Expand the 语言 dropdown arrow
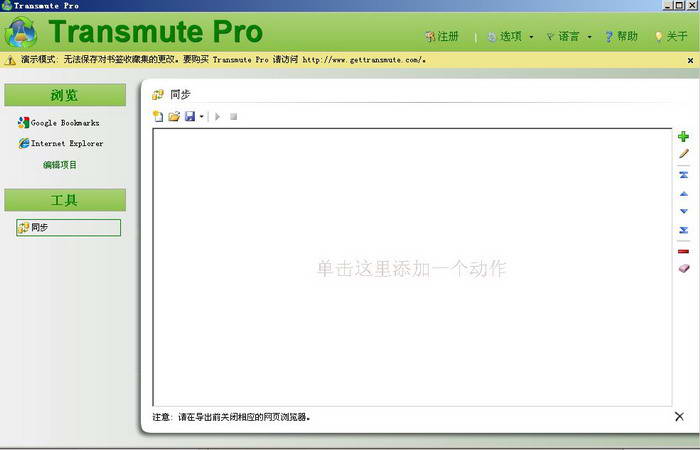The width and height of the screenshot is (700, 450). pos(589,37)
